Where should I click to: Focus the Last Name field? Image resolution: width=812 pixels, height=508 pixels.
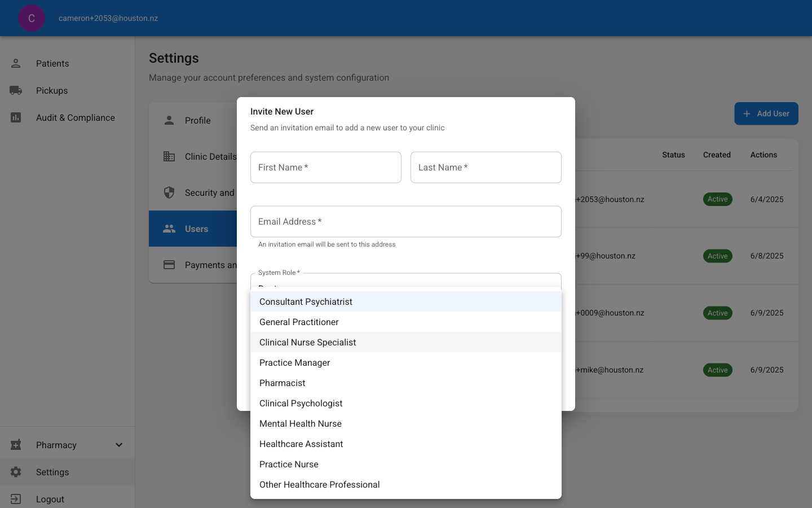tap(486, 167)
